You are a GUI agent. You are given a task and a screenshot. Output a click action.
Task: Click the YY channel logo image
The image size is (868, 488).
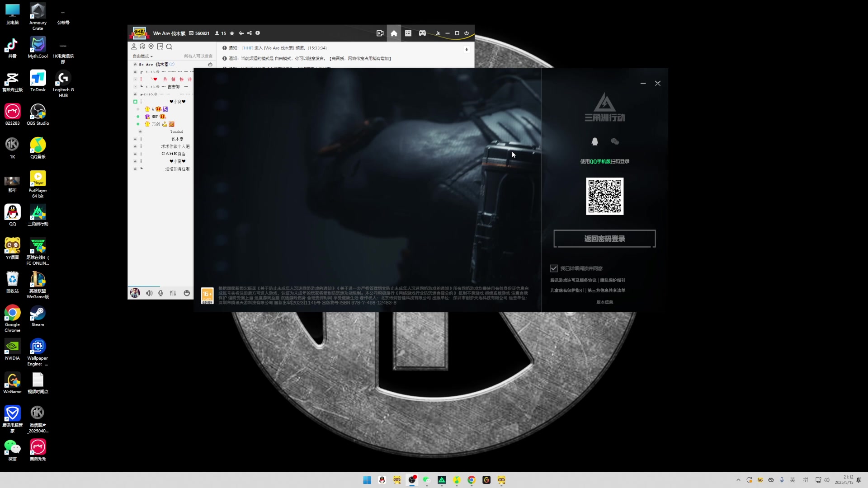(139, 33)
